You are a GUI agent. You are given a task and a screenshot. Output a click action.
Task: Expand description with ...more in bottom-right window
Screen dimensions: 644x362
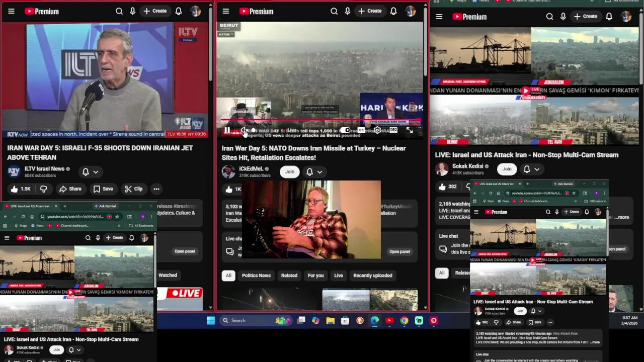tap(595, 342)
